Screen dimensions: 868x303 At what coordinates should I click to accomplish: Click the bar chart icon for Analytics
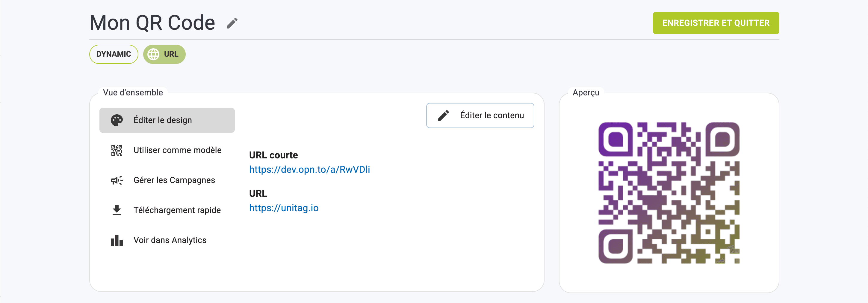117,240
